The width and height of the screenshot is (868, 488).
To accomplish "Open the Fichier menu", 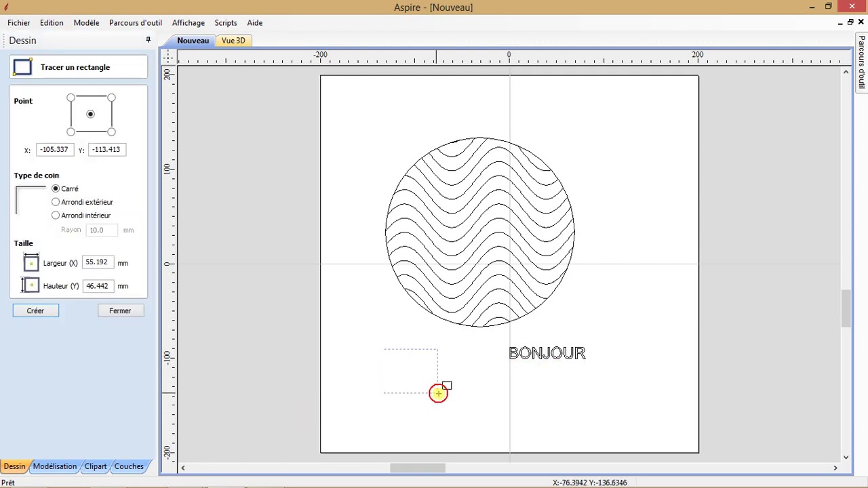I will click(19, 22).
